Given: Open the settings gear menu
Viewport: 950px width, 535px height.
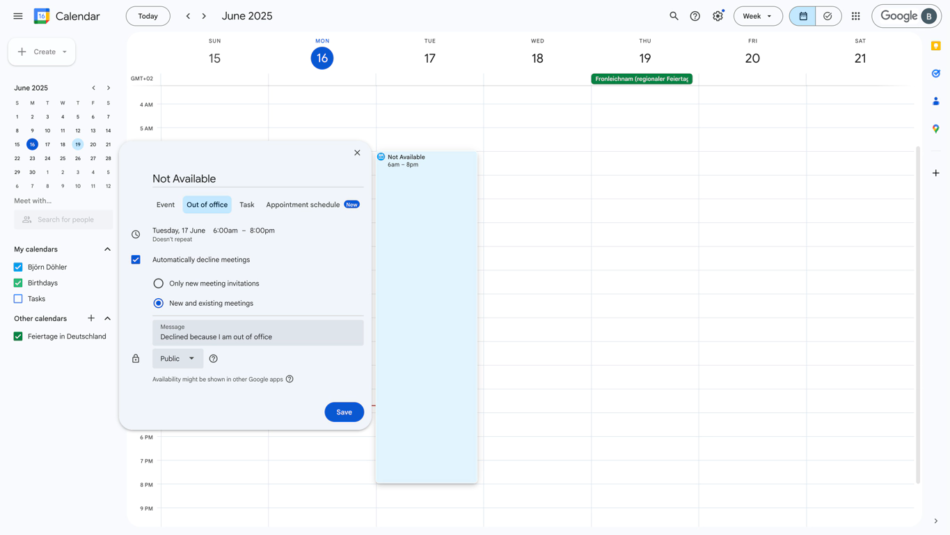Looking at the screenshot, I should pyautogui.click(x=717, y=16).
